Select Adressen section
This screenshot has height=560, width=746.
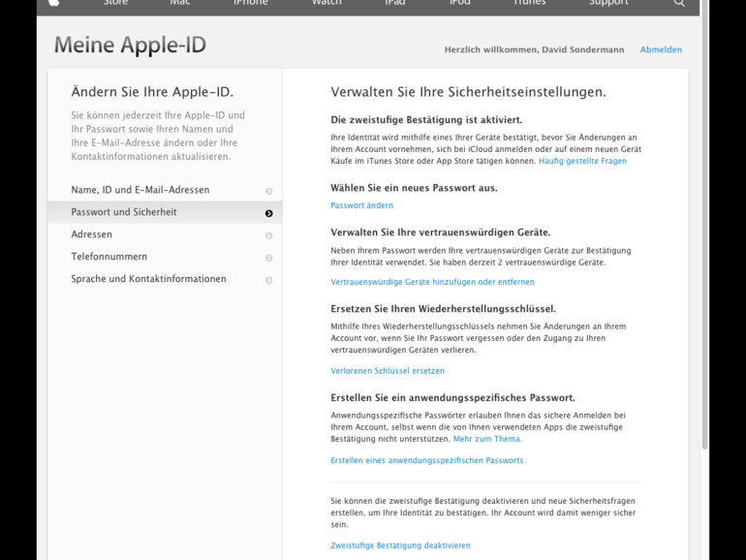click(165, 234)
